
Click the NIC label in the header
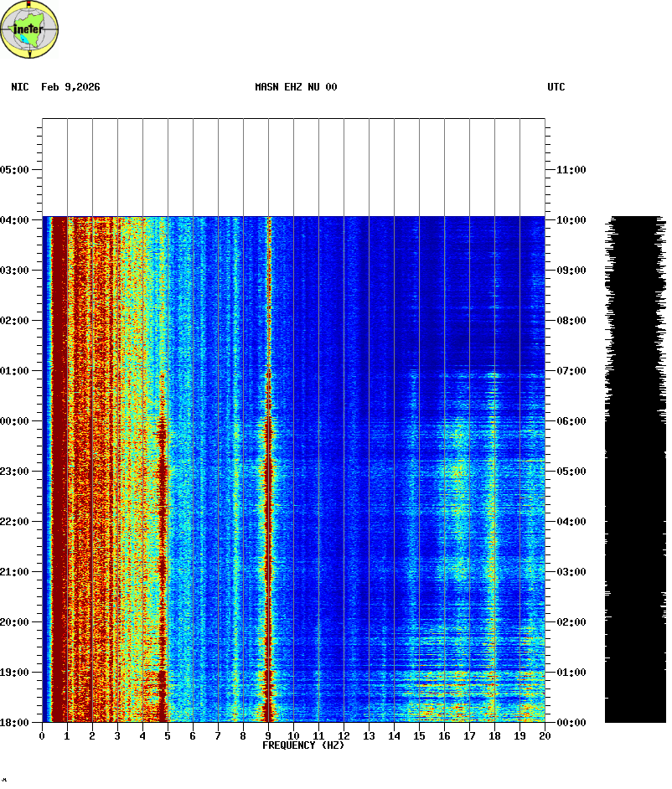(x=19, y=87)
